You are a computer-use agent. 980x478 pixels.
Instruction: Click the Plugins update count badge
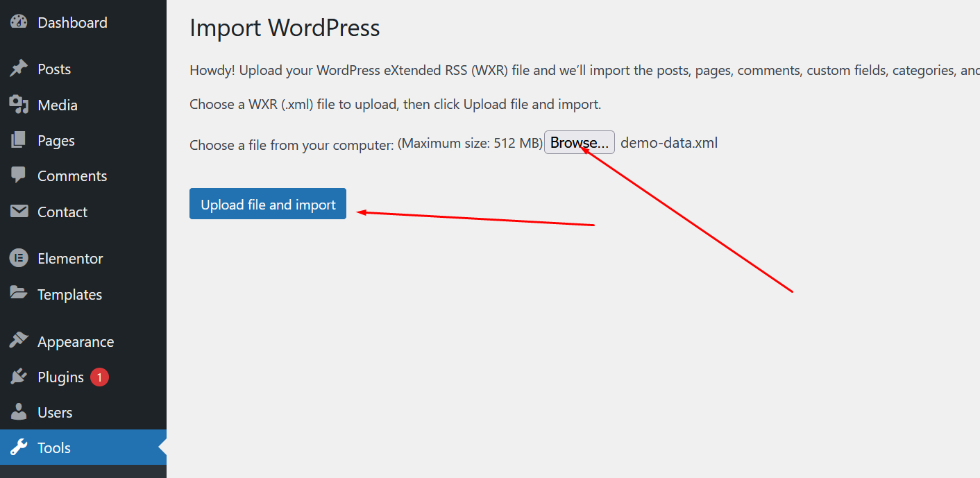coord(99,377)
